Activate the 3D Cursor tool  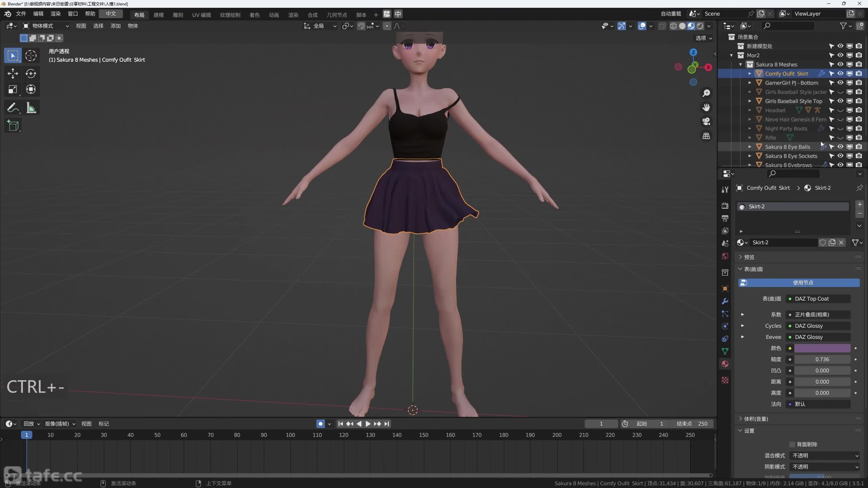pyautogui.click(x=31, y=56)
